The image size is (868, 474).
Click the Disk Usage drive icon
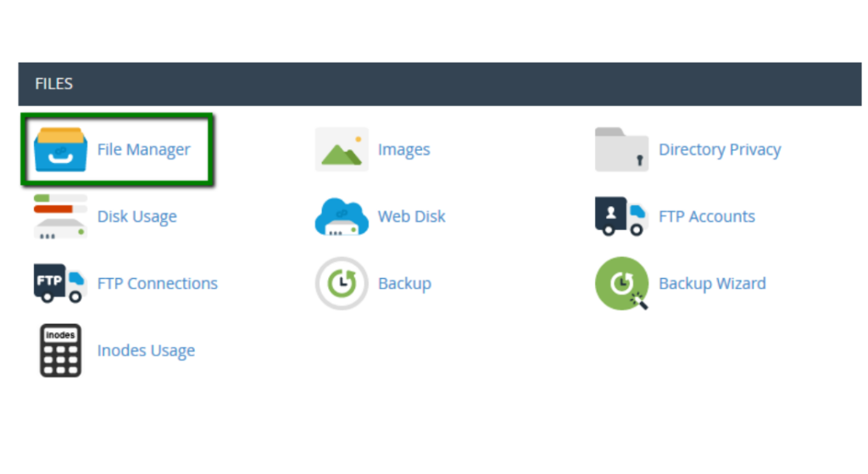(60, 216)
